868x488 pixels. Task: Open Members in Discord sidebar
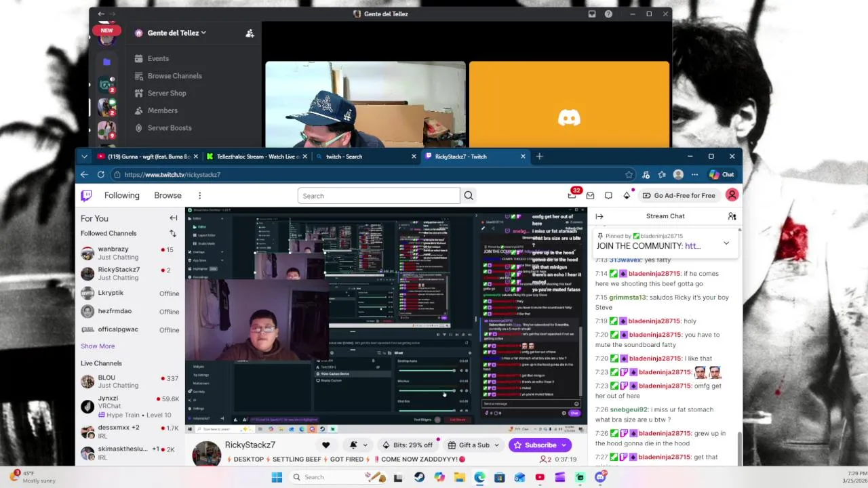coord(163,110)
